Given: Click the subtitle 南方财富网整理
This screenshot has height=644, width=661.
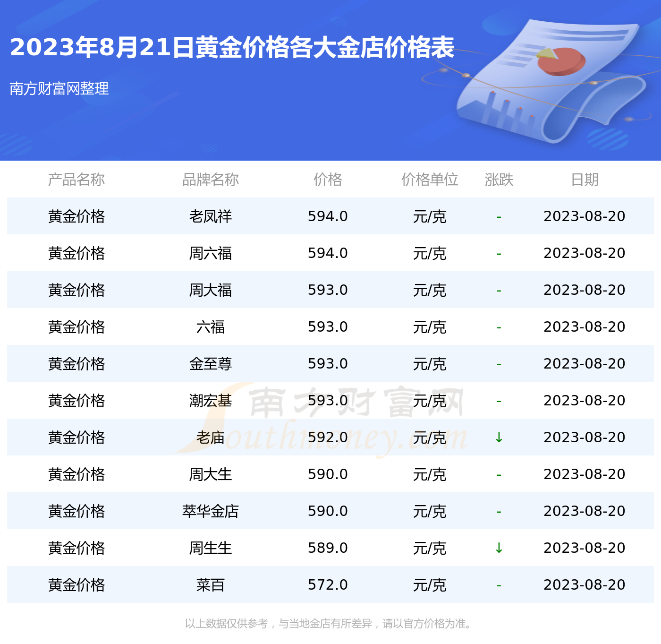Looking at the screenshot, I should pyautogui.click(x=59, y=88).
